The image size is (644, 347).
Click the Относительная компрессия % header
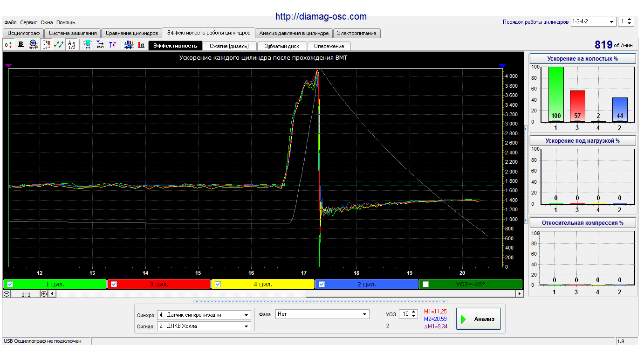pos(583,222)
